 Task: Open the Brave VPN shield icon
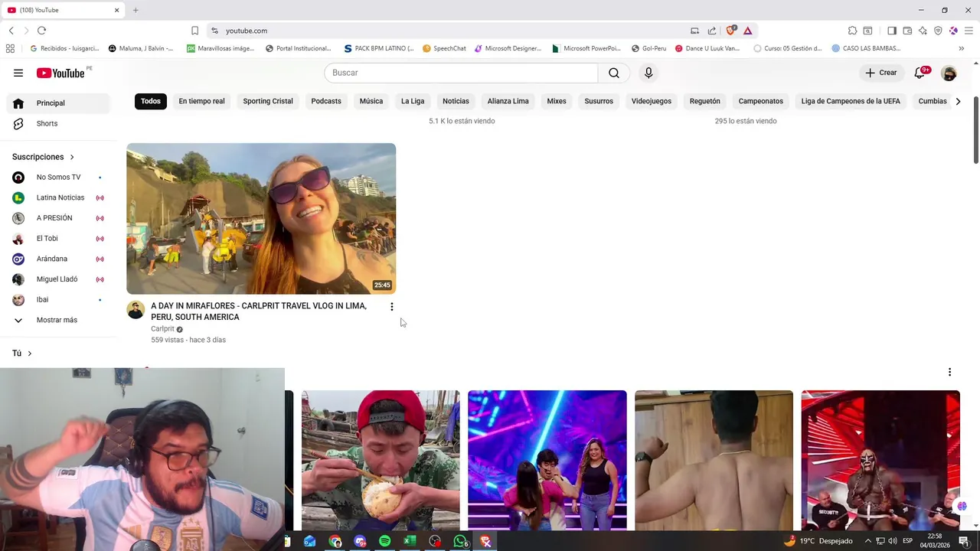pos(938,31)
